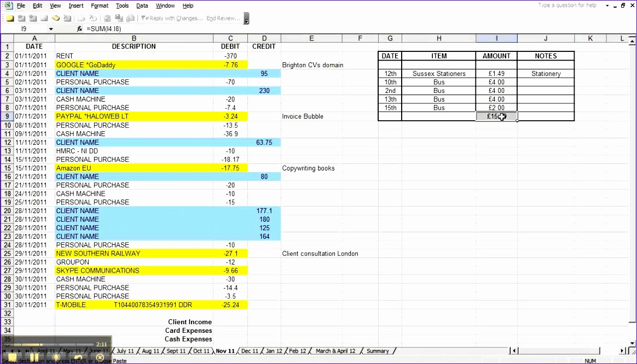637x364 pixels.
Task: Click the curved arrow icon in the video overlay
Action: (78, 358)
